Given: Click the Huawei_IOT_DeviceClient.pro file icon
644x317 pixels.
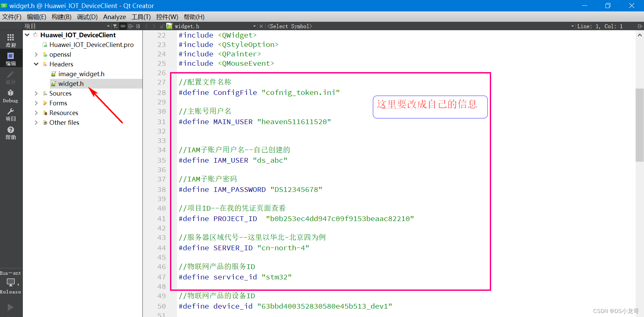Looking at the screenshot, I should tap(45, 45).
